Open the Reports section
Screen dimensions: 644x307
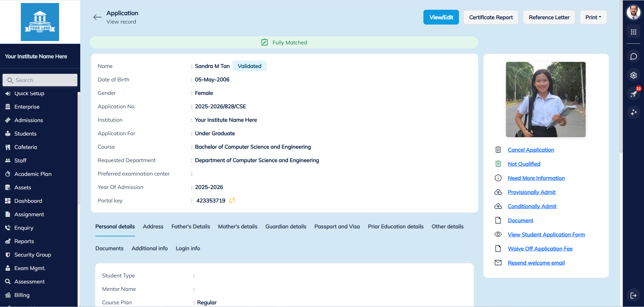click(x=24, y=241)
